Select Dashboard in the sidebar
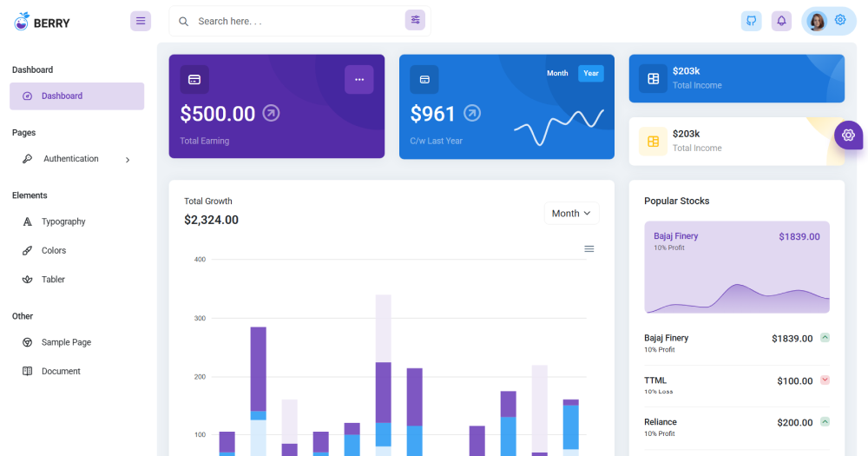 click(77, 96)
